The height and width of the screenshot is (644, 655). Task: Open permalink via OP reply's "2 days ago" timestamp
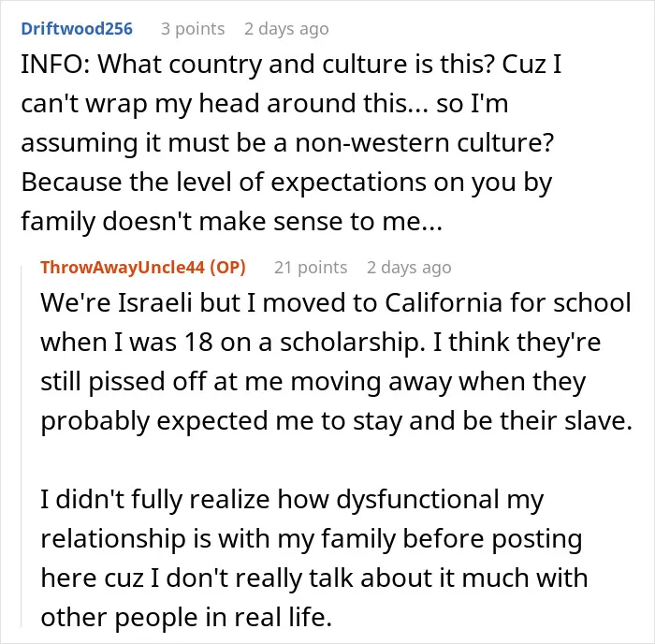[409, 268]
